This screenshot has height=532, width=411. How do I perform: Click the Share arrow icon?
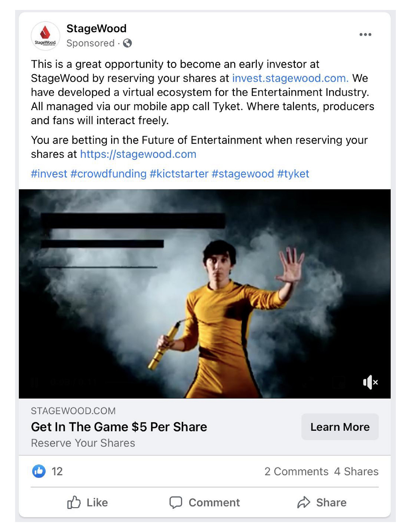tap(304, 502)
